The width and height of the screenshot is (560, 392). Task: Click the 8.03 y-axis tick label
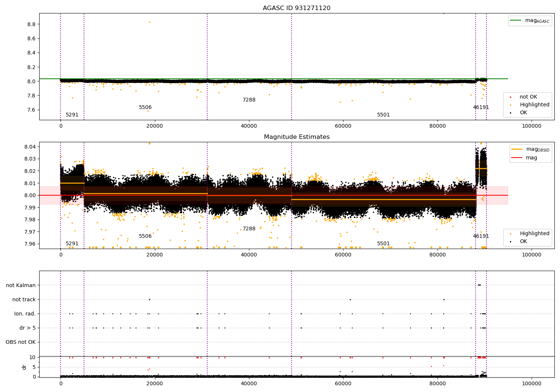(x=30, y=159)
